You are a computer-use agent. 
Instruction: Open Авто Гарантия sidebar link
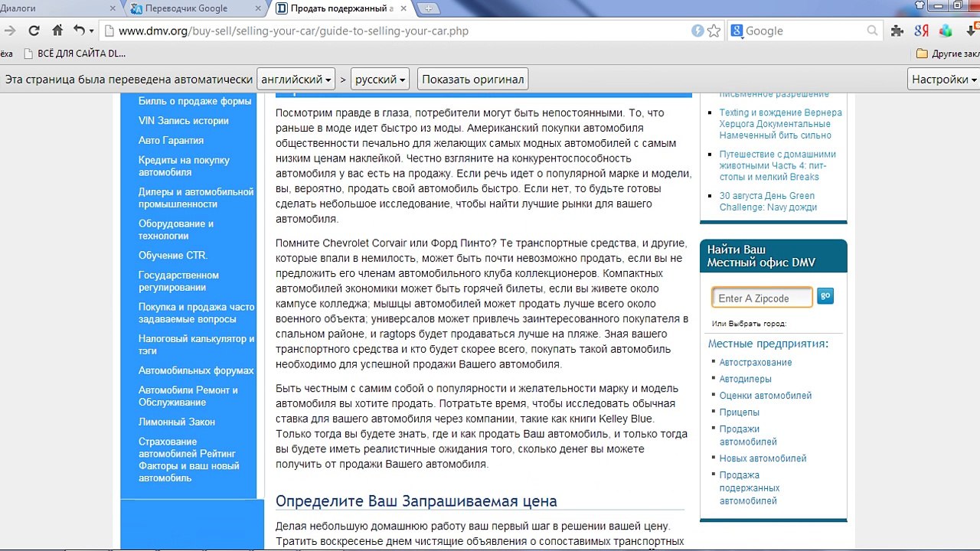[171, 141]
